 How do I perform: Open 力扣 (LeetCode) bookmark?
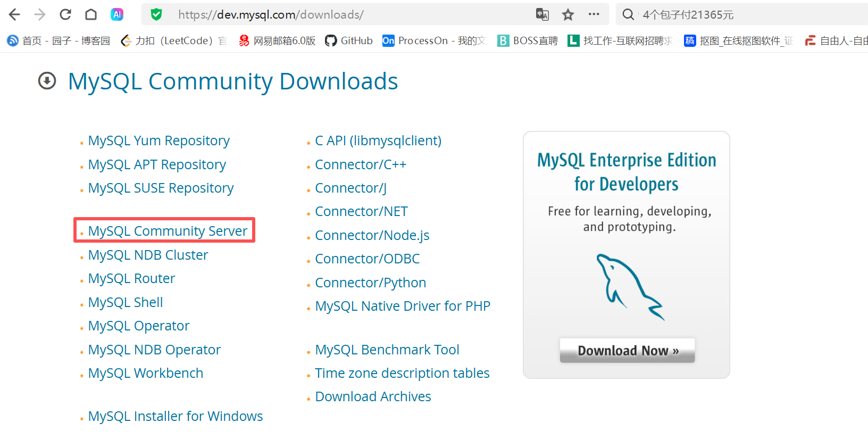[x=173, y=40]
